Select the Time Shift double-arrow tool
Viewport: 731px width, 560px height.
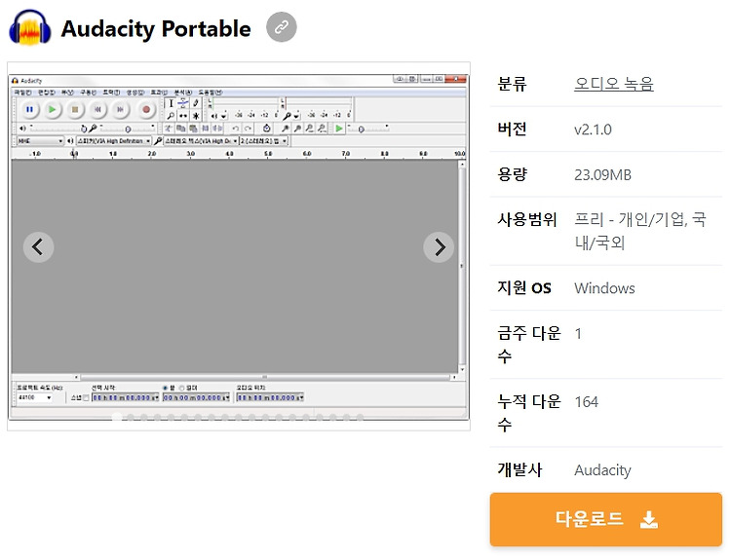[x=183, y=116]
